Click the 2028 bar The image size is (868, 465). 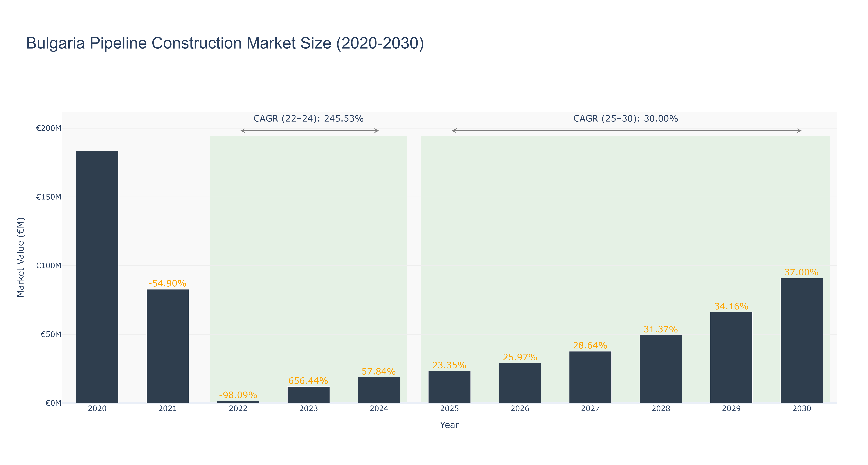(x=660, y=369)
